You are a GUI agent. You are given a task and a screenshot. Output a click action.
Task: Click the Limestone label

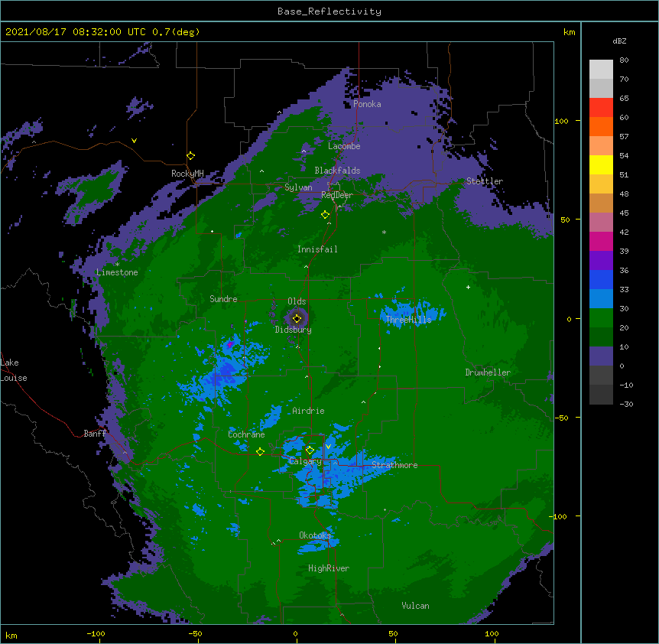click(117, 272)
